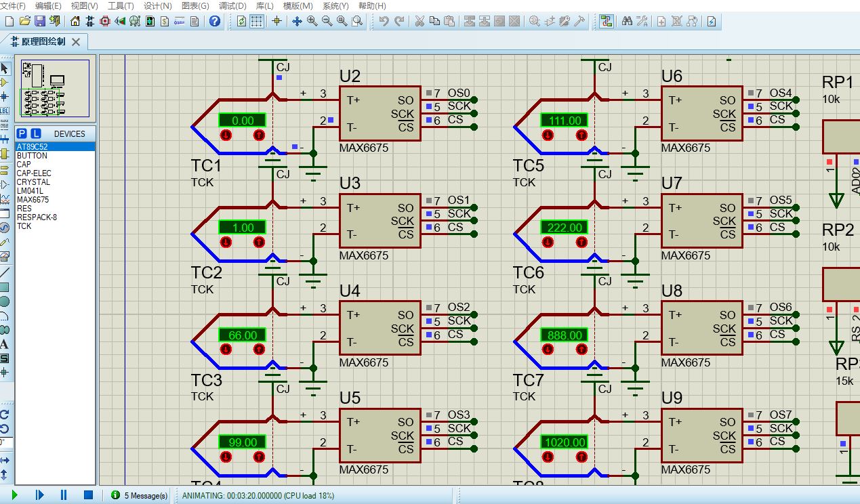Choose the rectangle box drawing tool
The width and height of the screenshot is (860, 504).
point(5,287)
